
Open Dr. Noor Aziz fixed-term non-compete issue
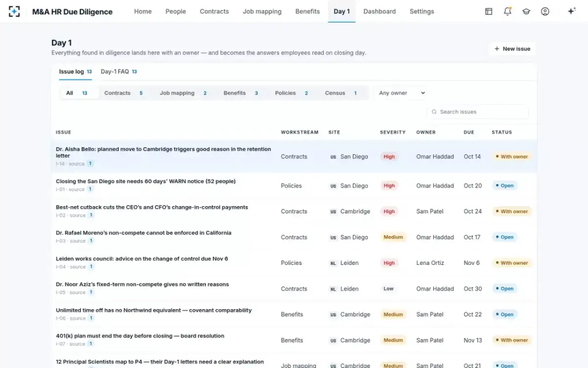point(142,284)
